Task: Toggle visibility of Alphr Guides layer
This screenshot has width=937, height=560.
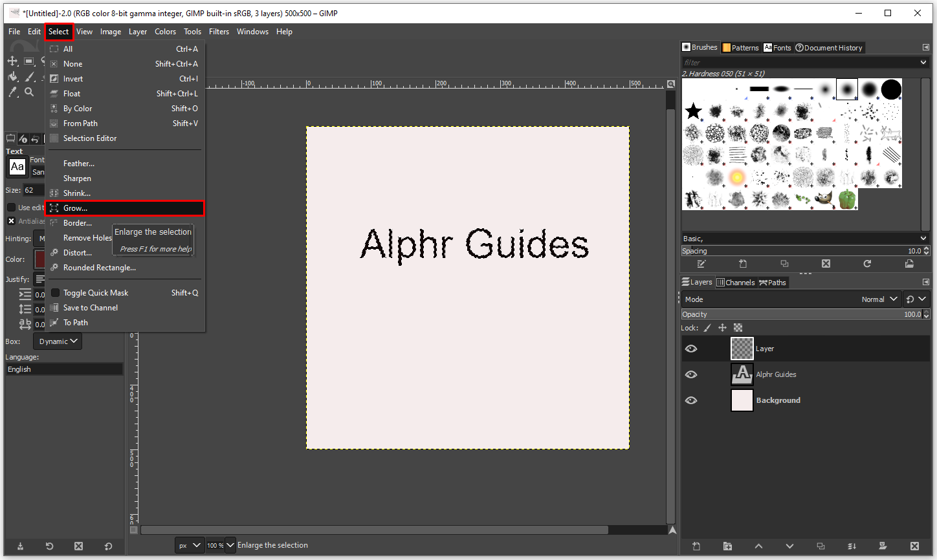Action: tap(691, 374)
